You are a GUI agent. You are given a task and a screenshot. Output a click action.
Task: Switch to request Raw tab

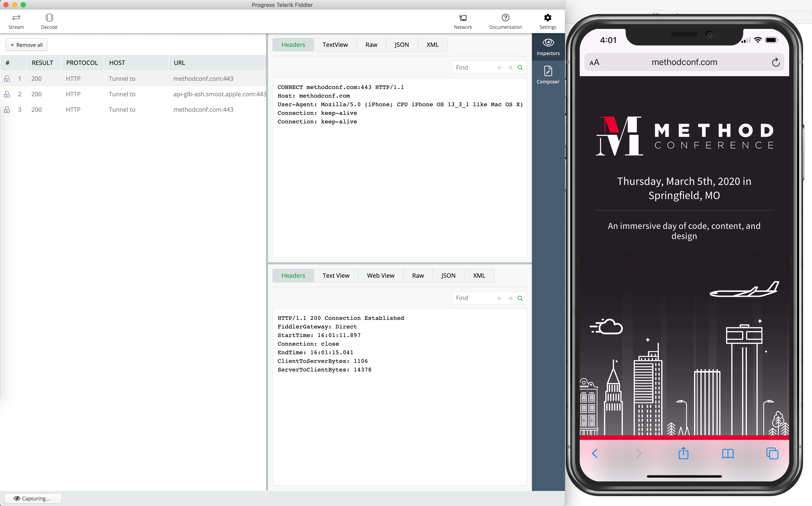(372, 45)
